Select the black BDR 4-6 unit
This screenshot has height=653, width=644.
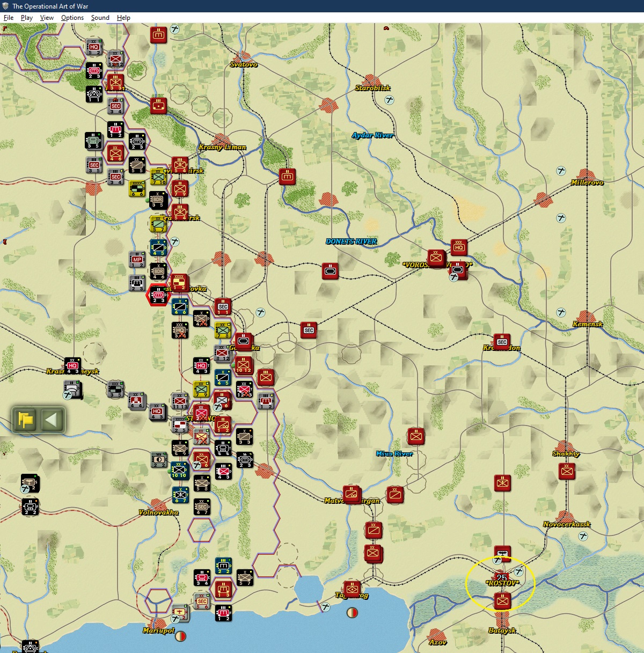pyautogui.click(x=158, y=272)
